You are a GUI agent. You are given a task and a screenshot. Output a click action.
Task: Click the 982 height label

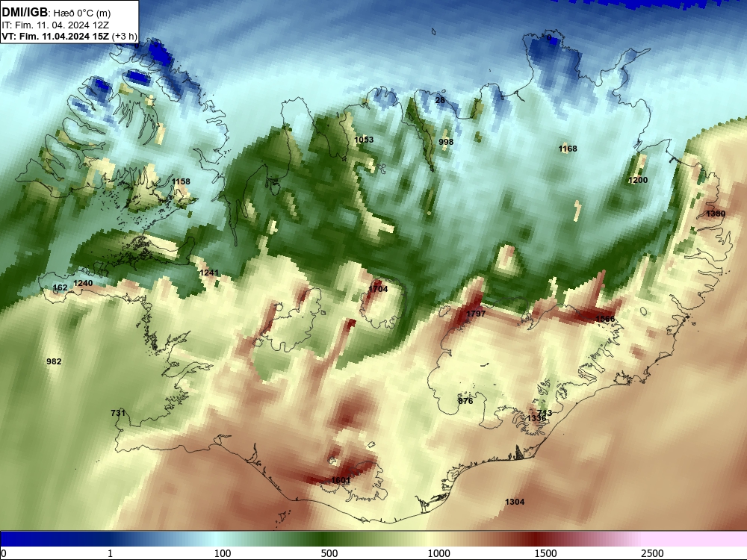coord(54,361)
